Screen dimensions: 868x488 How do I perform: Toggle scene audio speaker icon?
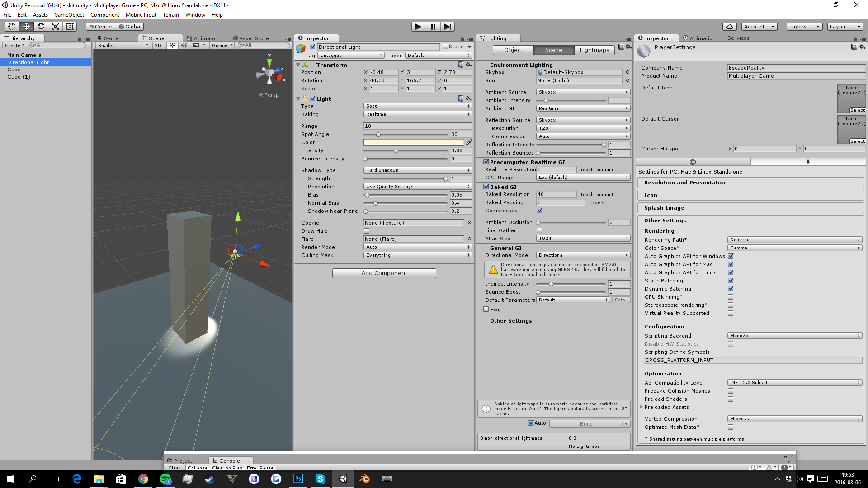(184, 45)
